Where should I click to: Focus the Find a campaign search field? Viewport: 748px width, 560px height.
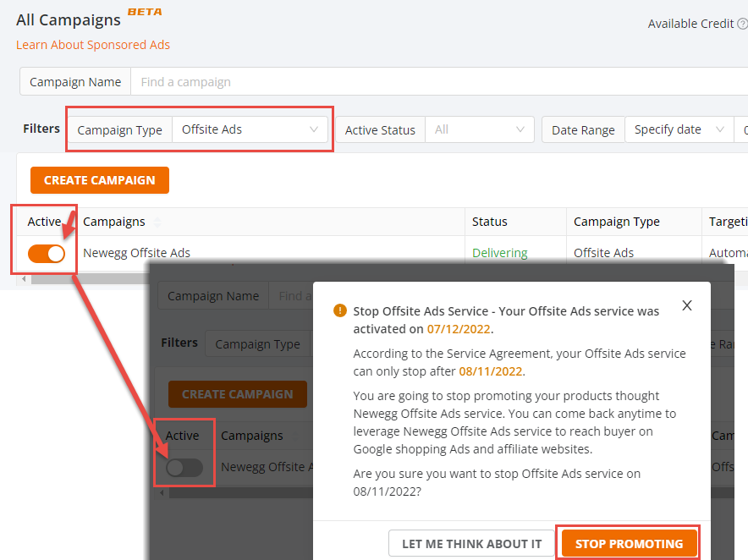(x=439, y=82)
